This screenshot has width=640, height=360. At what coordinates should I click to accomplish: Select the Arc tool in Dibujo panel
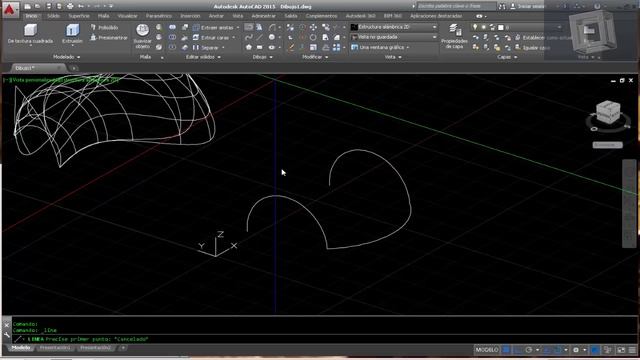click(x=272, y=27)
